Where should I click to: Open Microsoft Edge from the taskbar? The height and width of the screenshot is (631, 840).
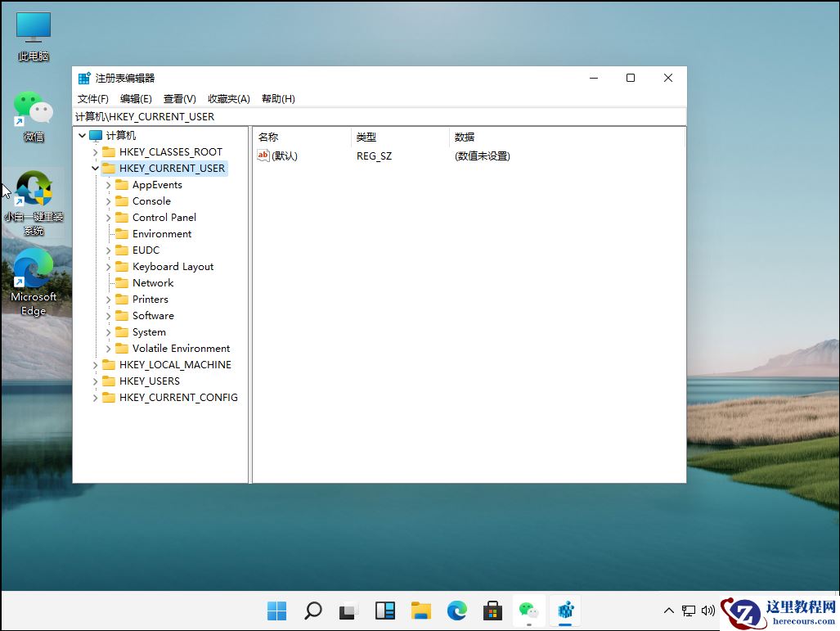click(x=456, y=611)
